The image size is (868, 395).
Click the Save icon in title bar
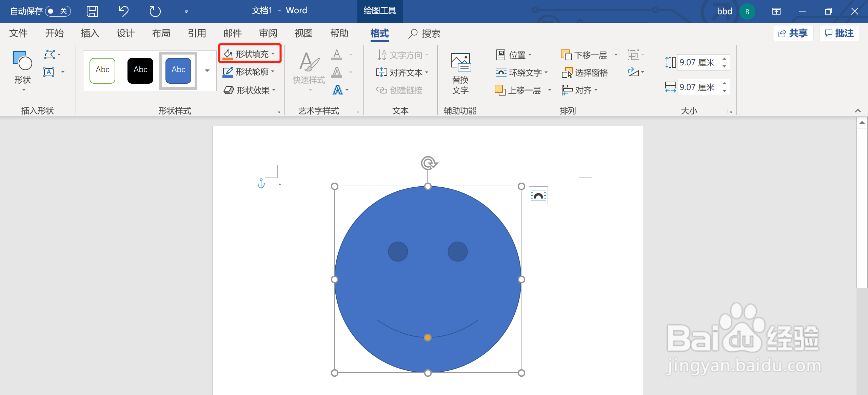tap(92, 11)
